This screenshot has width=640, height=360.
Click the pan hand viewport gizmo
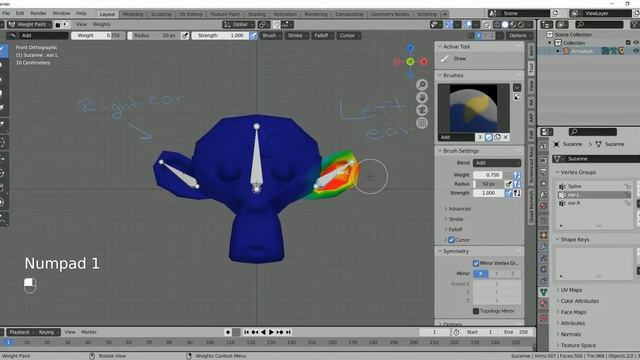point(422,97)
